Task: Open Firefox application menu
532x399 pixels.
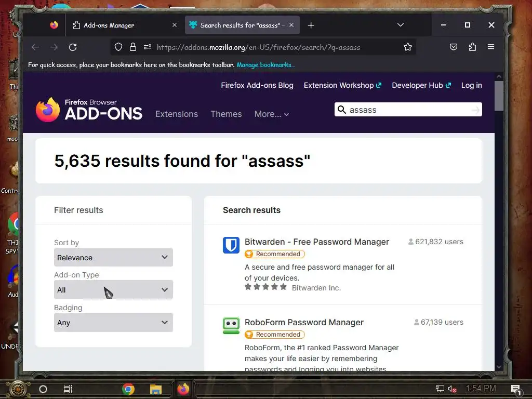Action: (490, 47)
